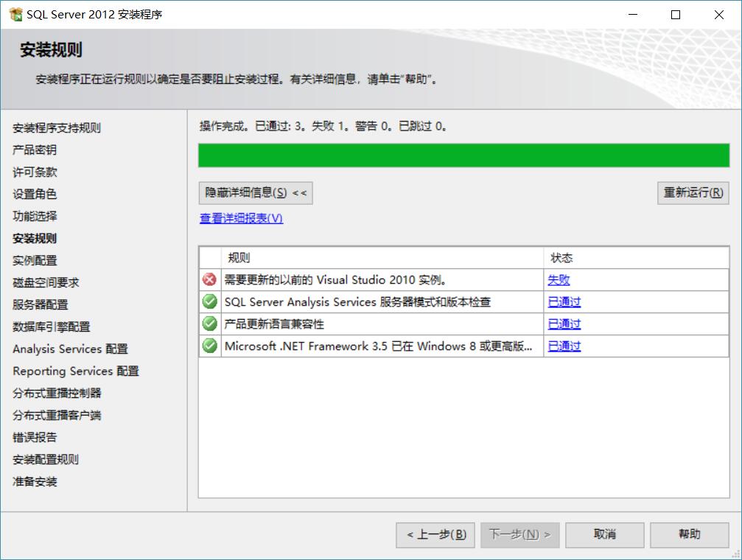Viewport: 742px width, 560px height.
Task: Open 已通过 link for .NET Framework 3.5 rule
Action: [x=564, y=346]
